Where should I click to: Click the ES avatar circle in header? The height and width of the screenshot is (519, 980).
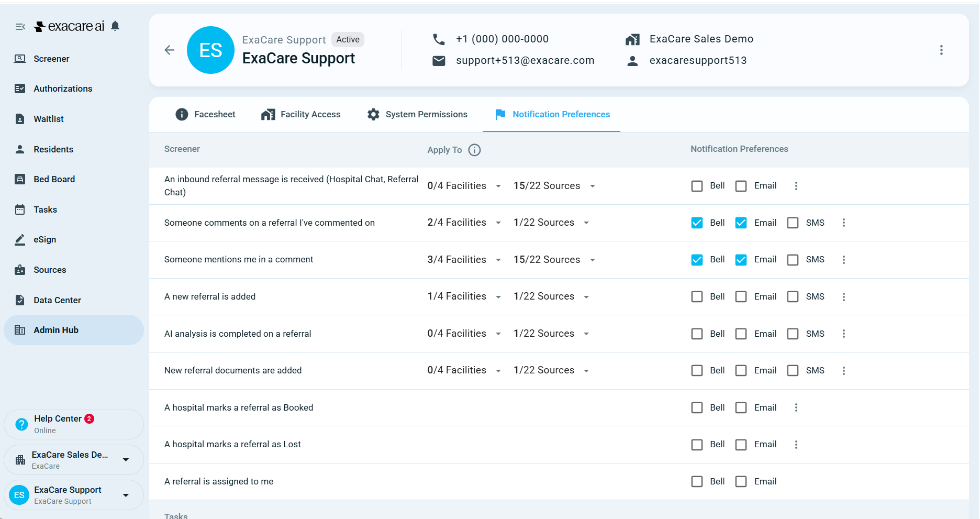(210, 50)
